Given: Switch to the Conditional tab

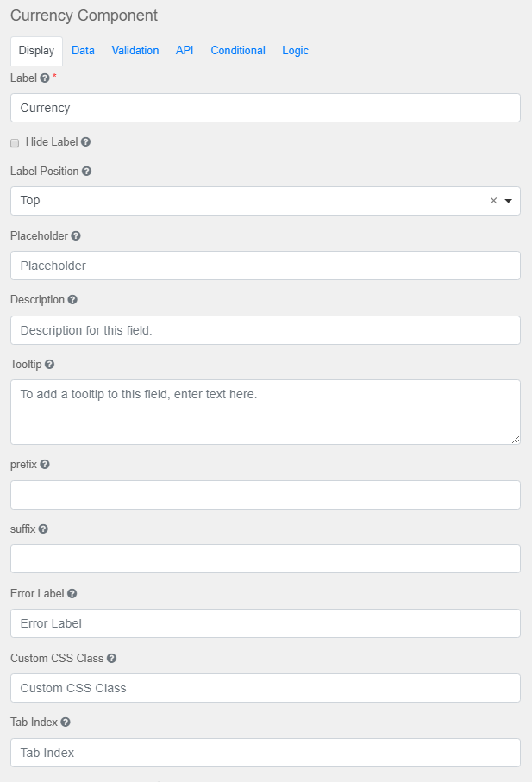Looking at the screenshot, I should pyautogui.click(x=238, y=50).
